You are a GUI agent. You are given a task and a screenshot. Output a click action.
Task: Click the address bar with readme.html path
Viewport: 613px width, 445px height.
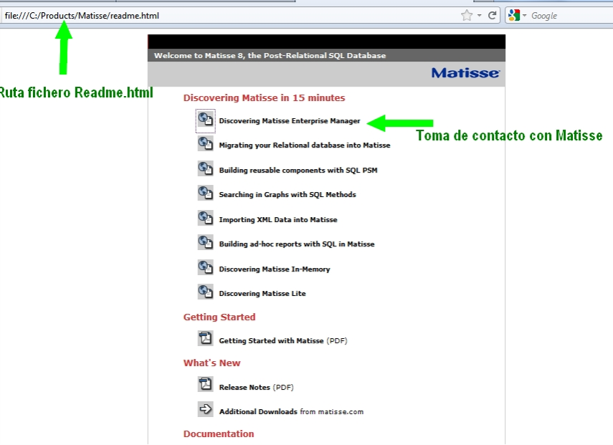point(231,16)
